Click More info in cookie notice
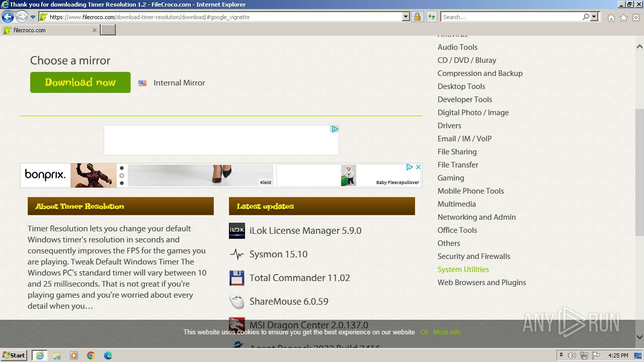Screen dimensions: 644x362 447,332
